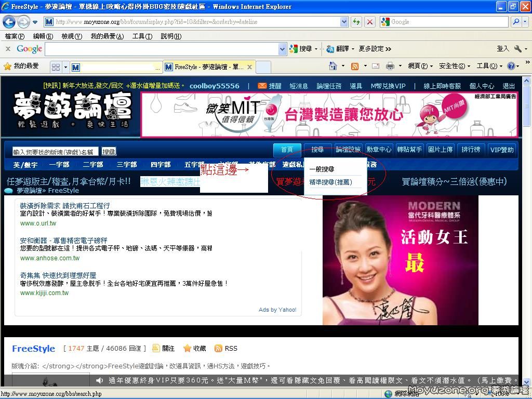Open the search provider dropdown arrow

click(525, 22)
